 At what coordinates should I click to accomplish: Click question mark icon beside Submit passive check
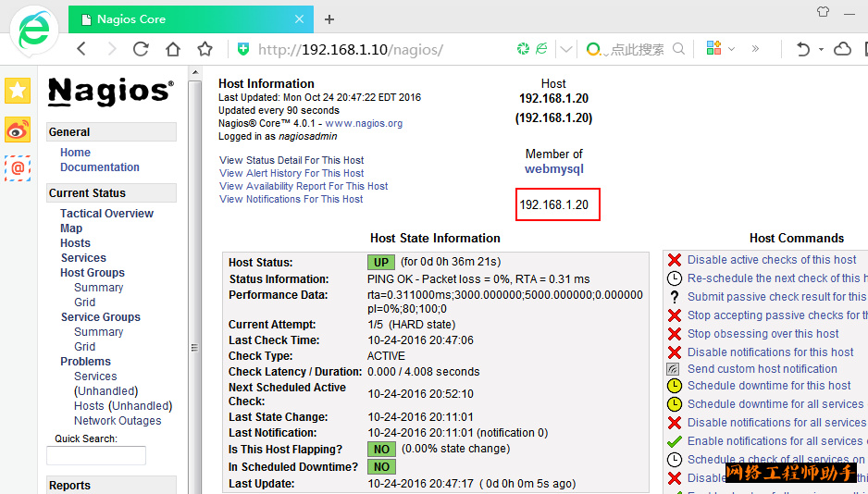pyautogui.click(x=675, y=297)
